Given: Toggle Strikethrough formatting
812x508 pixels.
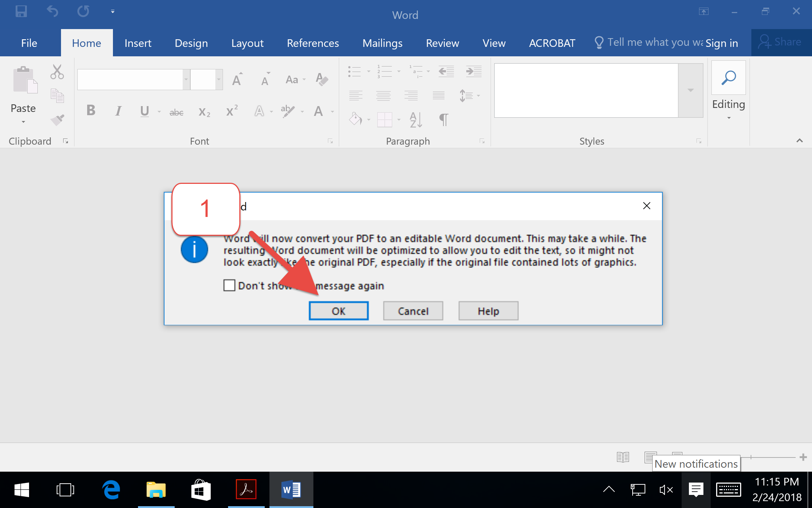Looking at the screenshot, I should 176,112.
